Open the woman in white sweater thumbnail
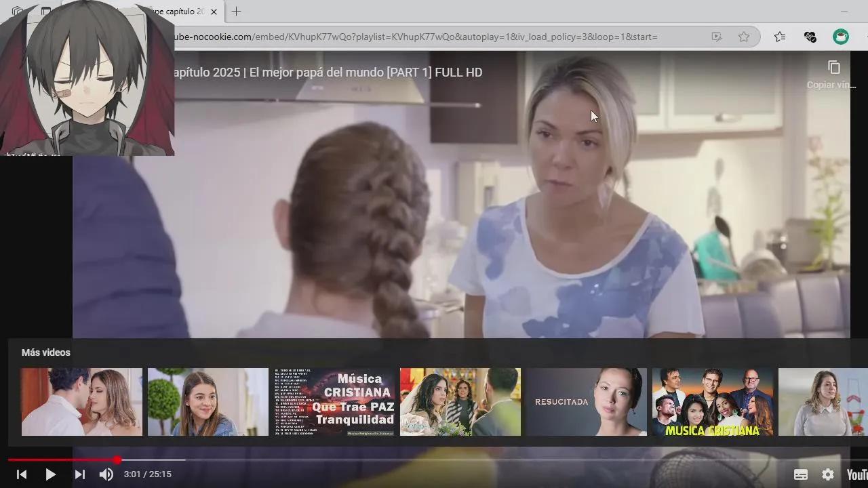Image resolution: width=868 pixels, height=488 pixels. [x=823, y=402]
